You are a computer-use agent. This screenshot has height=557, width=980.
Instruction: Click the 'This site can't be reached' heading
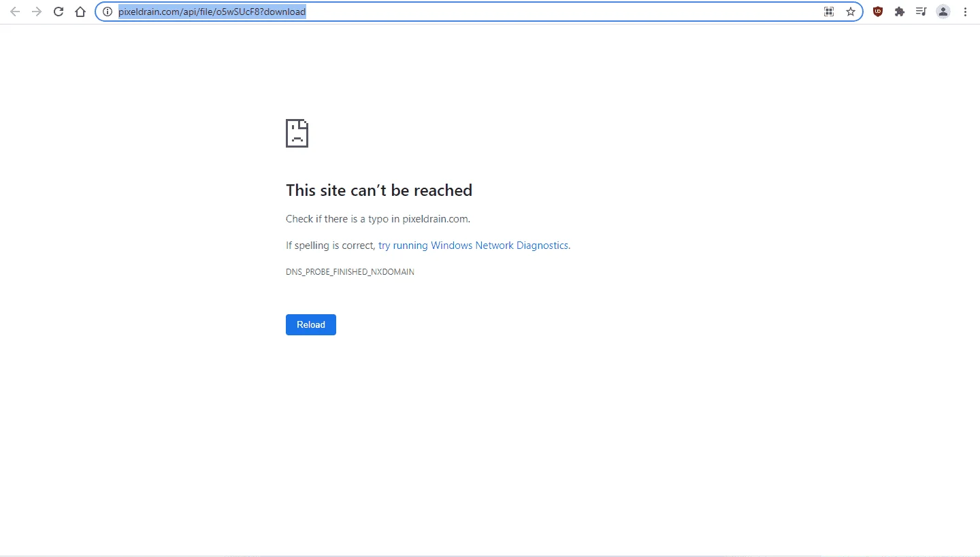pos(379,190)
